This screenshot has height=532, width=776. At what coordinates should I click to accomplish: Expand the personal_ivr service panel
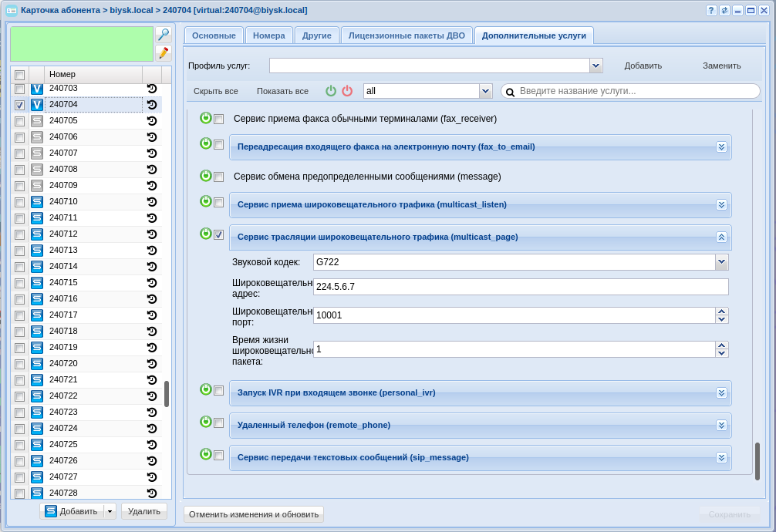(x=721, y=393)
